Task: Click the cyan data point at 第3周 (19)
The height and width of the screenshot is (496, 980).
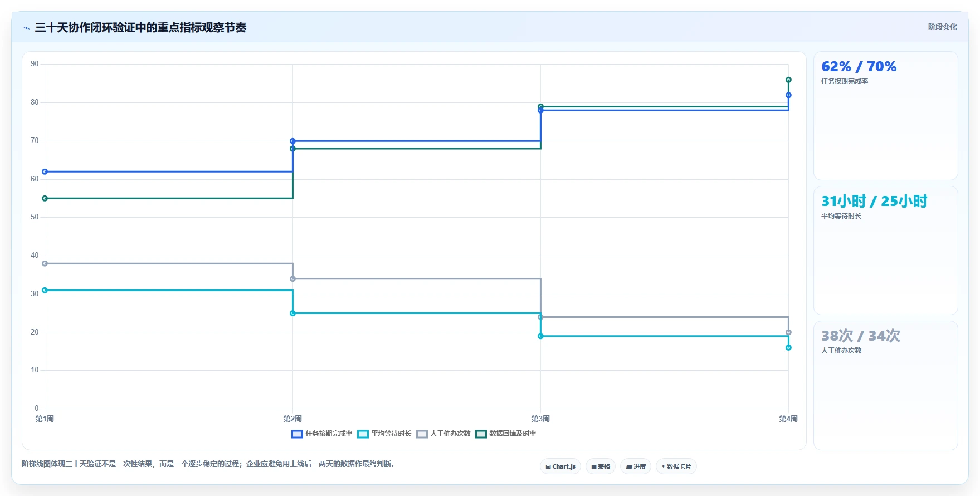Action: coord(540,336)
